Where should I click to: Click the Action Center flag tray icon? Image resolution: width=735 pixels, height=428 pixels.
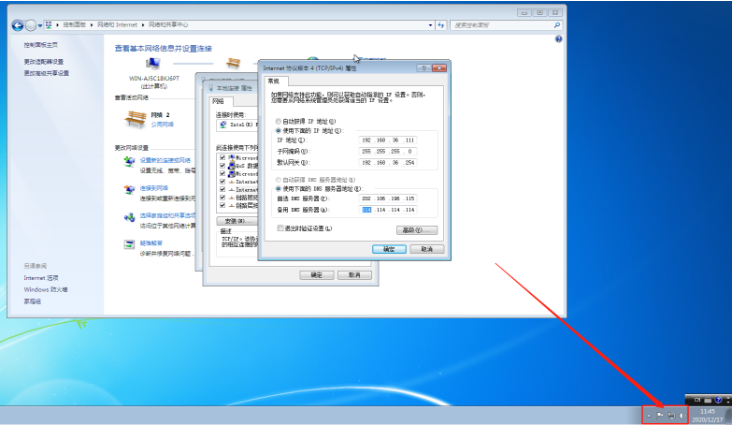[660, 415]
